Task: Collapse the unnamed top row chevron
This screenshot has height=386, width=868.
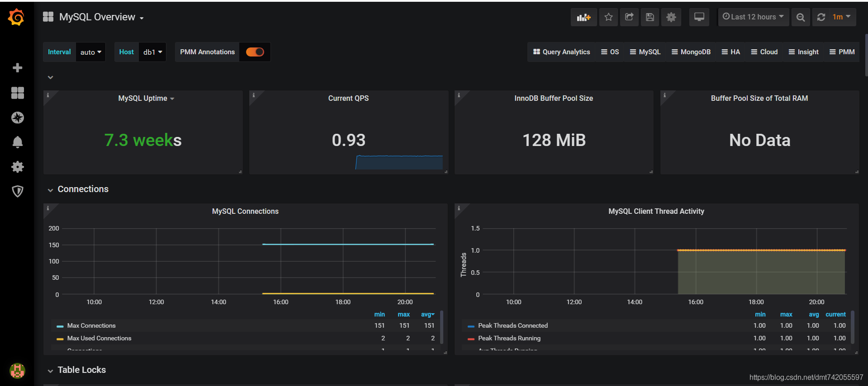Action: pyautogui.click(x=50, y=77)
